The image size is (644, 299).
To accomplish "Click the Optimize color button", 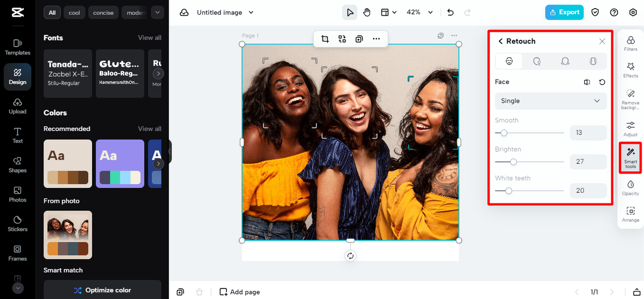I will [103, 290].
